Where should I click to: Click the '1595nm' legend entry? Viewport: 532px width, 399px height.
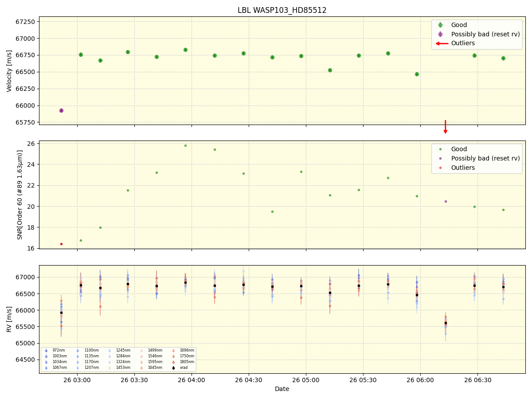point(155,362)
